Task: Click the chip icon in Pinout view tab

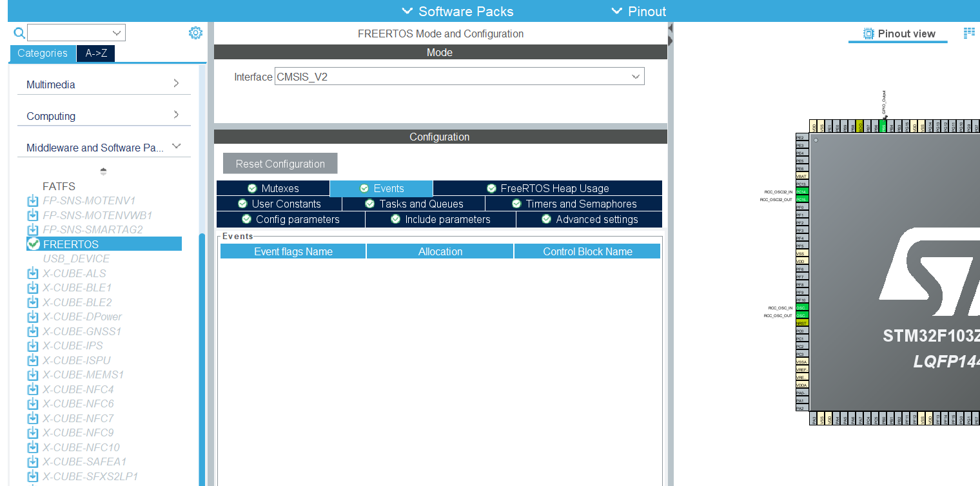Action: (868, 34)
